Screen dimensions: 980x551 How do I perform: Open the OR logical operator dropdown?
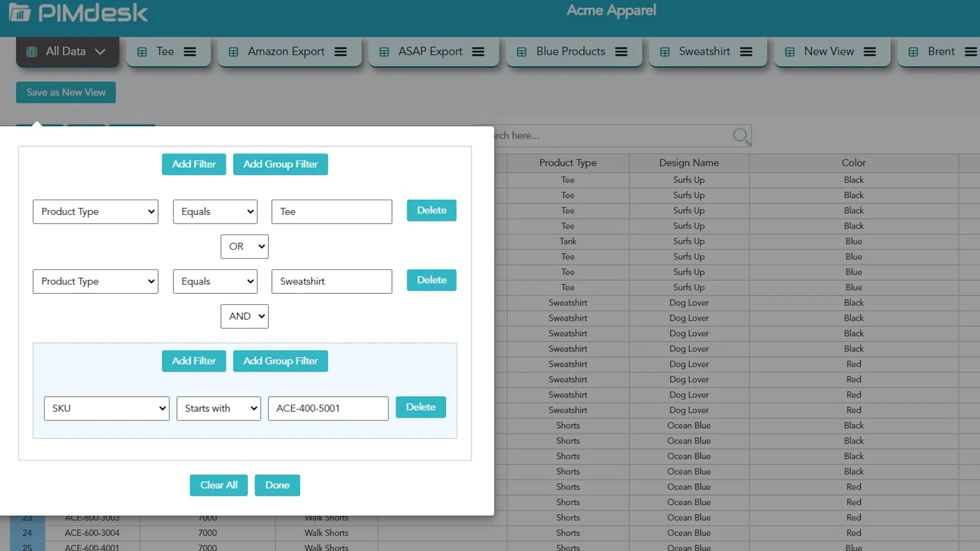click(244, 247)
